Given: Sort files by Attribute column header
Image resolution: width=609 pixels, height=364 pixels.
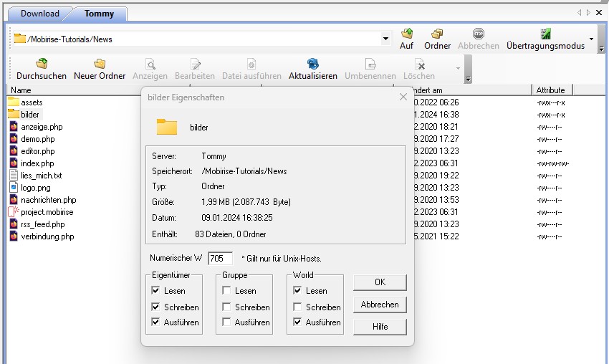Looking at the screenshot, I should [x=552, y=90].
